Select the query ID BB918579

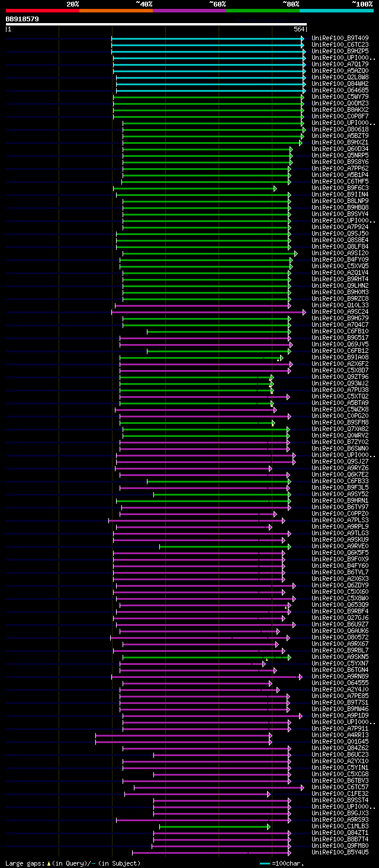[23, 19]
